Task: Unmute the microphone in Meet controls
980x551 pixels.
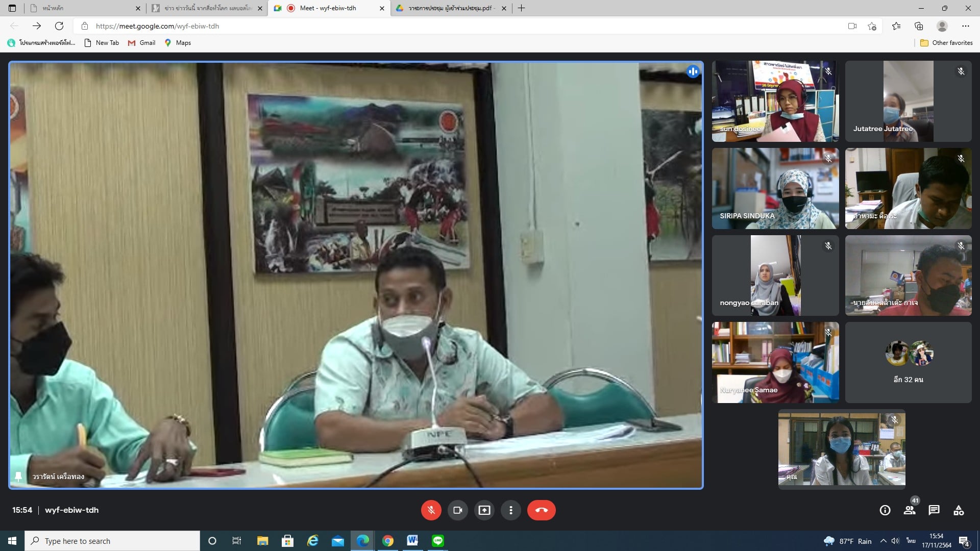Action: [x=431, y=510]
